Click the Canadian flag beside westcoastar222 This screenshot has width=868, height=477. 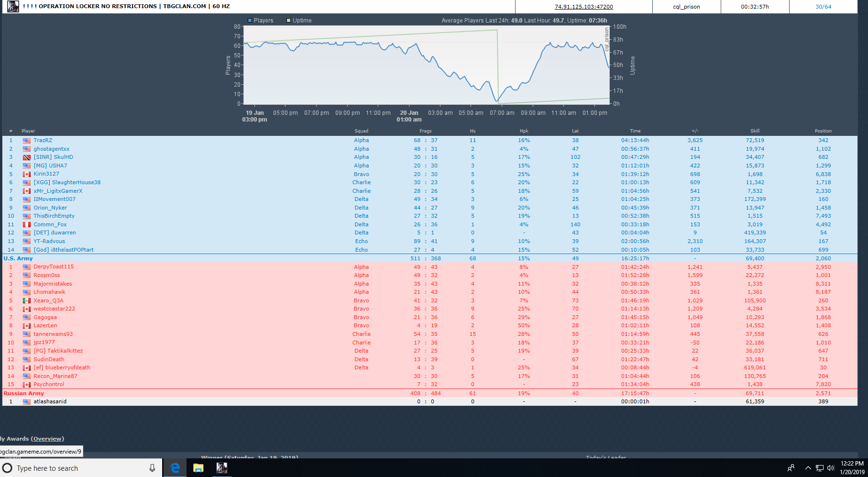27,309
